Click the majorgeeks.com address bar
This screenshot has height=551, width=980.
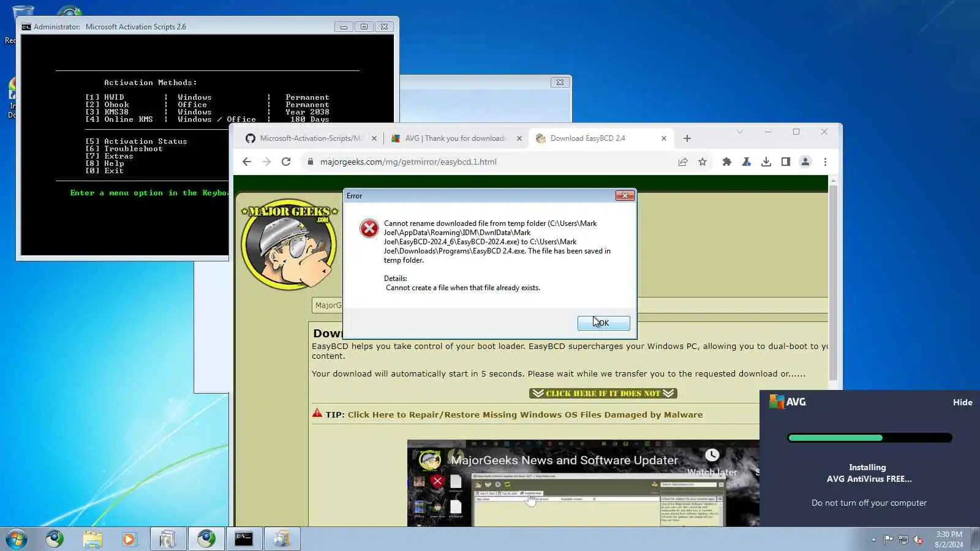point(408,162)
